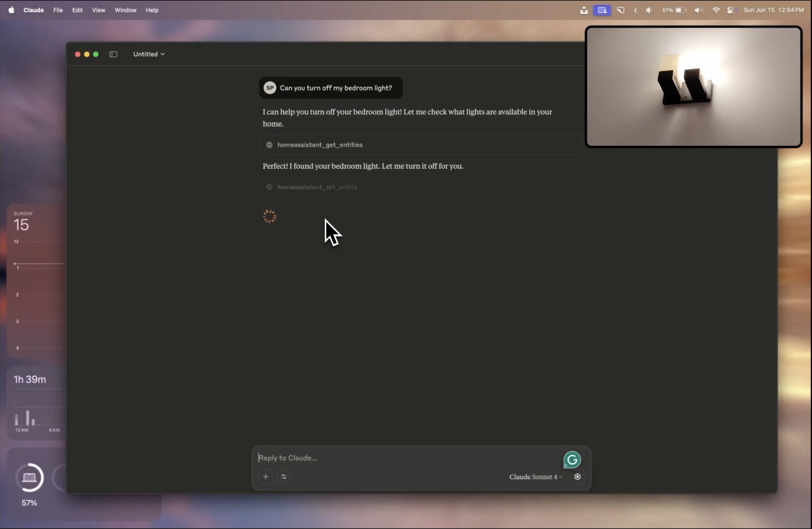Click the cast icon in menu bar

point(621,10)
